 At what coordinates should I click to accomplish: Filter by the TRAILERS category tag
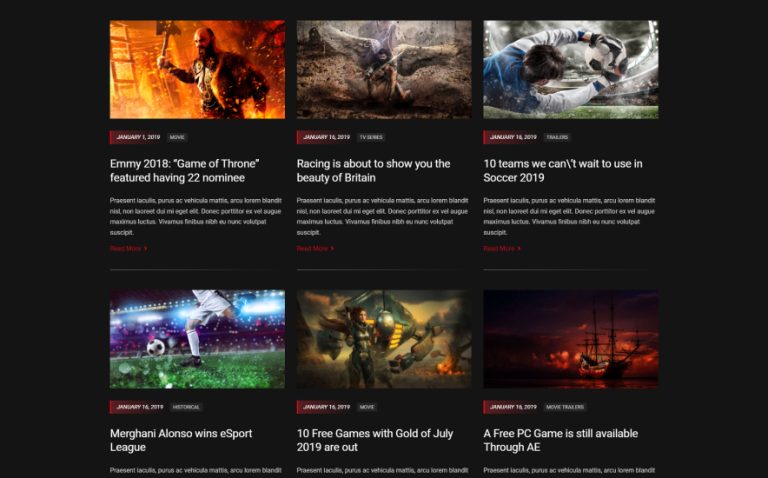(x=557, y=137)
